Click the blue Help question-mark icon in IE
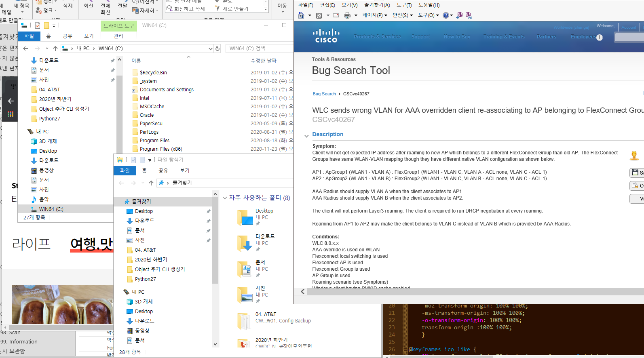644x358 pixels. tap(446, 15)
